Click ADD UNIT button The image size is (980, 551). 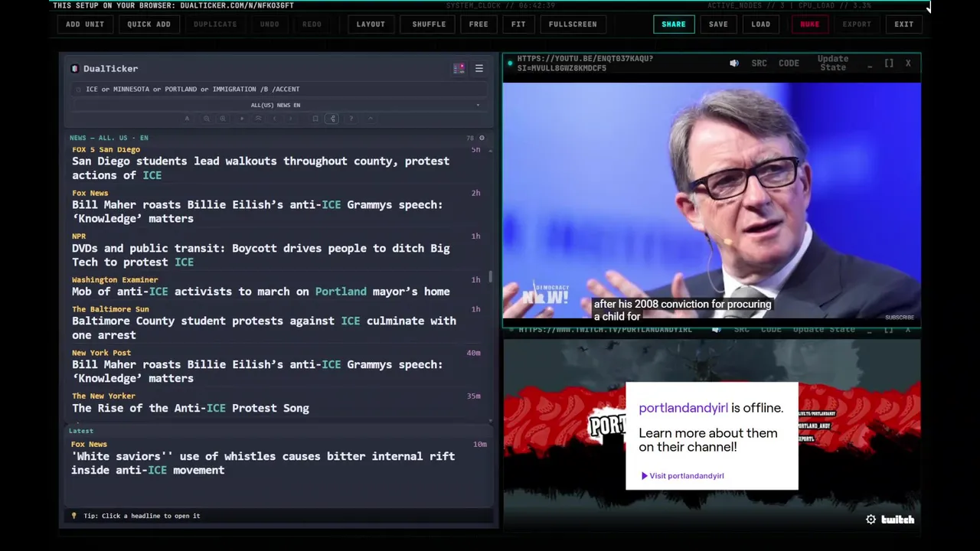[x=85, y=24]
